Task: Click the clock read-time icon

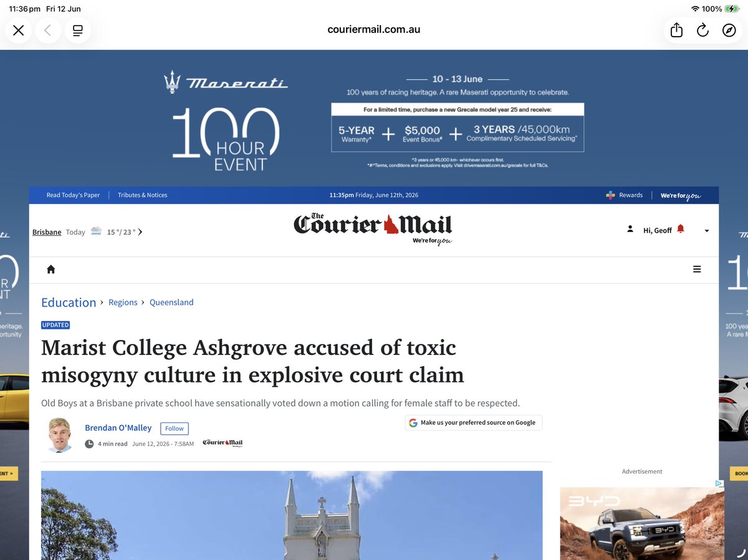Action: (x=89, y=444)
